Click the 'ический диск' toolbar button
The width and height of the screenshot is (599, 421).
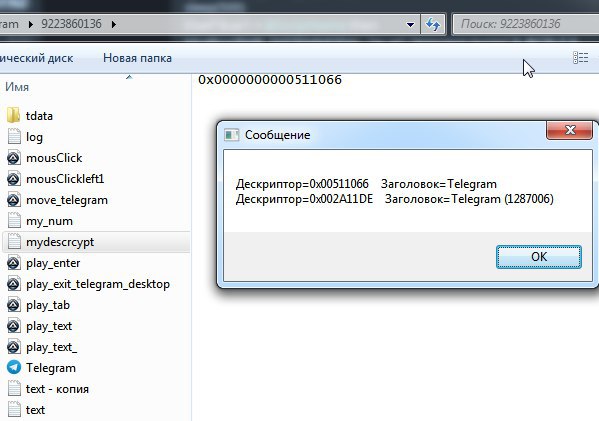[37, 58]
